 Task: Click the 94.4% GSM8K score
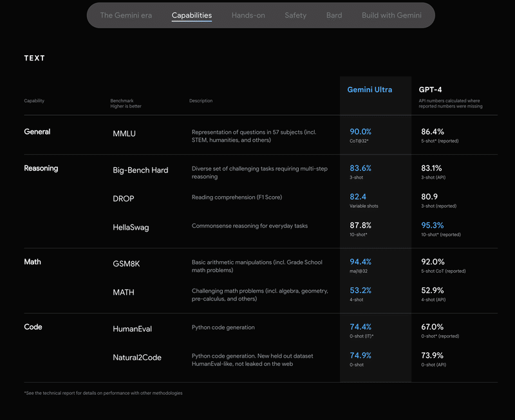pyautogui.click(x=360, y=262)
